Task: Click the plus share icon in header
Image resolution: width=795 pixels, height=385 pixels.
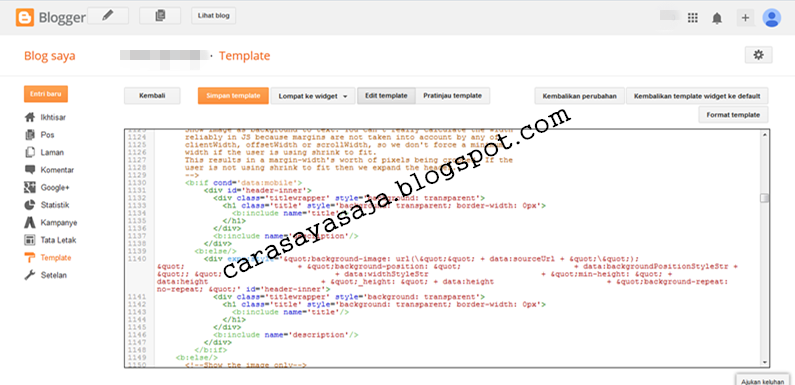Action: pyautogui.click(x=745, y=18)
